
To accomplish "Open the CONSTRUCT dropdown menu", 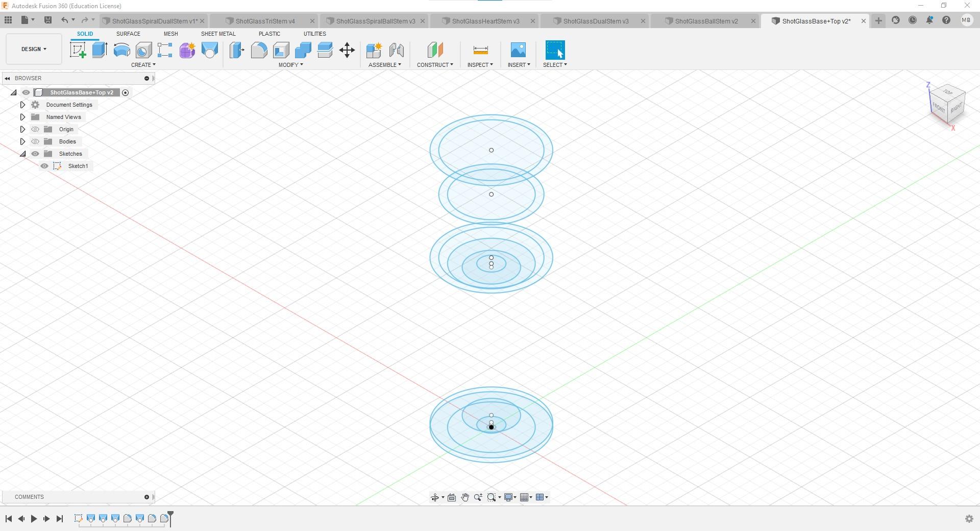I will tap(435, 65).
